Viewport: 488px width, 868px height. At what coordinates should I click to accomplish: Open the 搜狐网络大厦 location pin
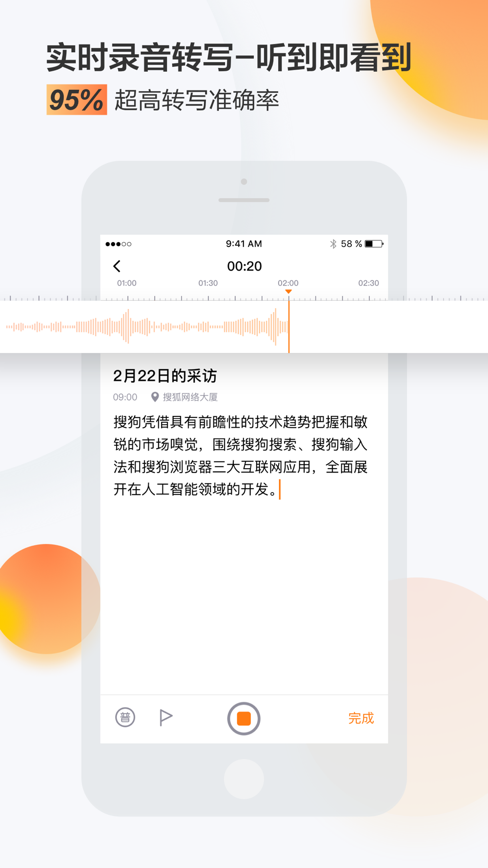point(155,397)
